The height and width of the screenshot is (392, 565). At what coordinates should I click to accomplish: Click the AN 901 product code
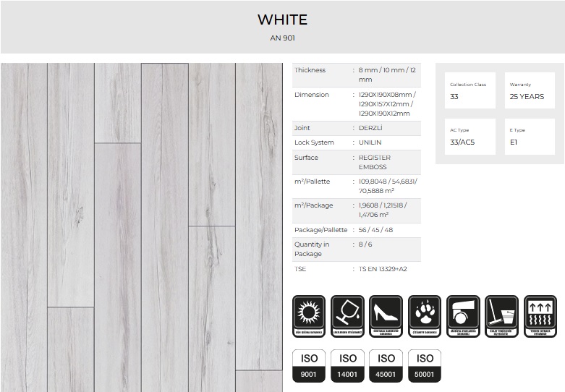click(282, 38)
